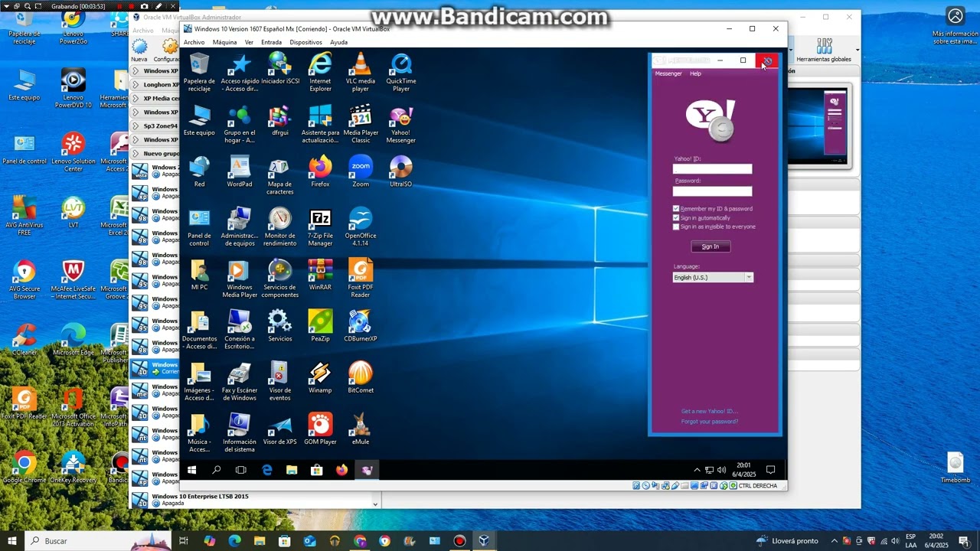Launch VLC media player shortcut
Image resolution: width=980 pixels, height=551 pixels.
pyautogui.click(x=361, y=73)
